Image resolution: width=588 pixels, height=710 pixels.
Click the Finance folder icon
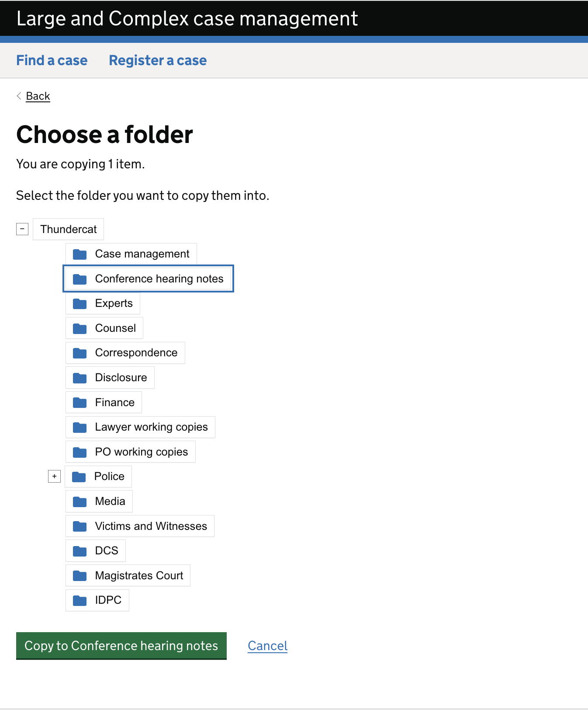pos(80,403)
